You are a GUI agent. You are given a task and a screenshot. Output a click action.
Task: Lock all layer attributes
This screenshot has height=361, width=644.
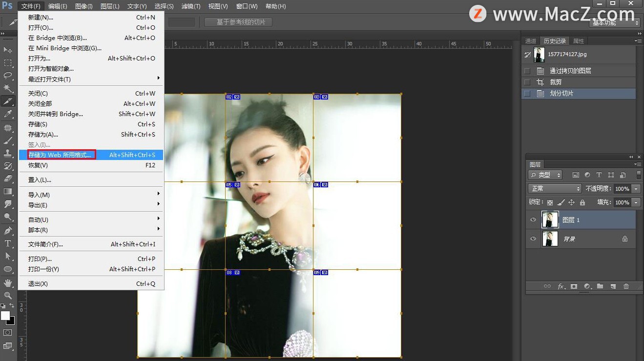(582, 202)
